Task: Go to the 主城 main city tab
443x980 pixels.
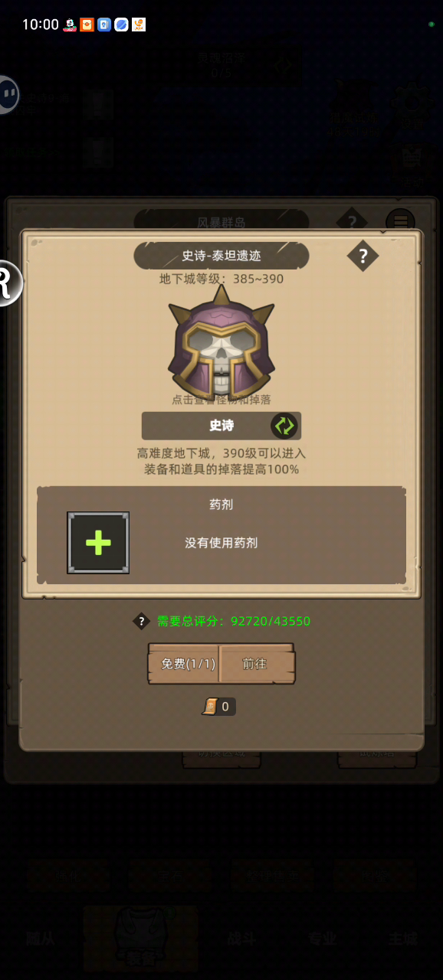Action: tap(403, 939)
